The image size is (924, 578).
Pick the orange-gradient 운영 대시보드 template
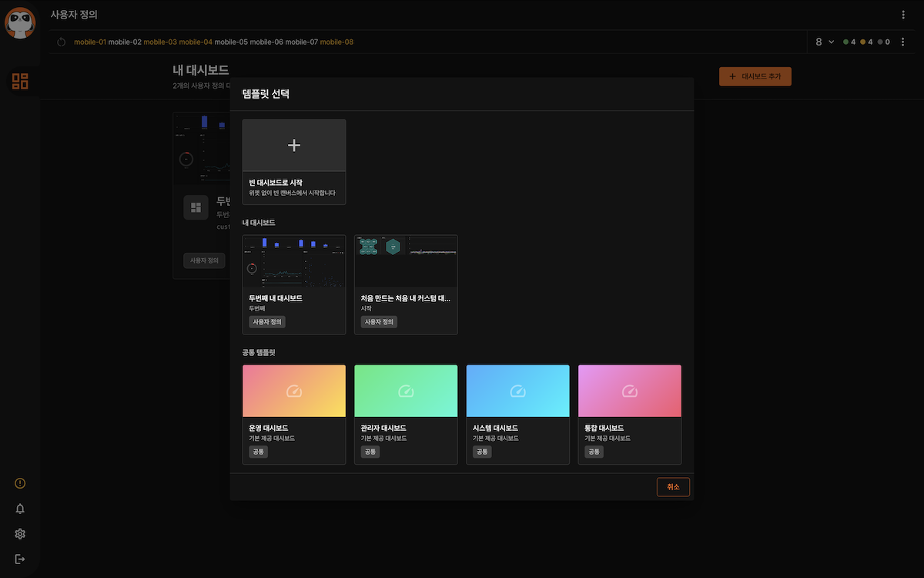pos(293,414)
